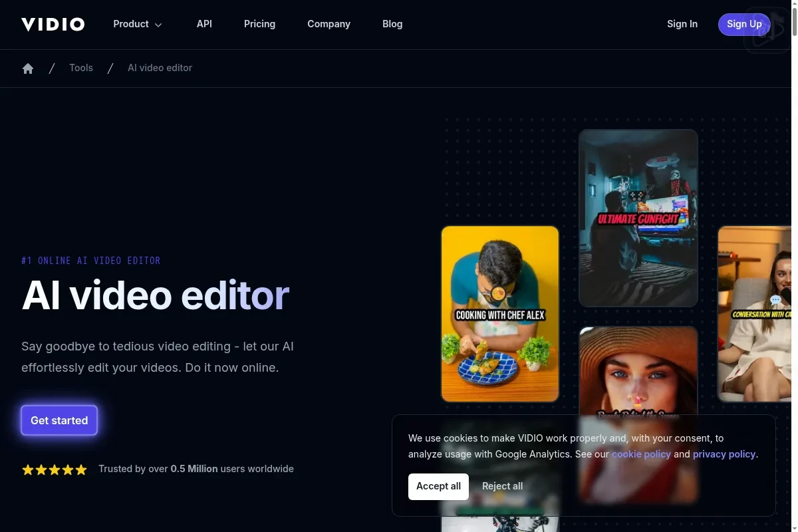The image size is (798, 532).
Task: Open the privacy policy link
Action: click(x=724, y=454)
